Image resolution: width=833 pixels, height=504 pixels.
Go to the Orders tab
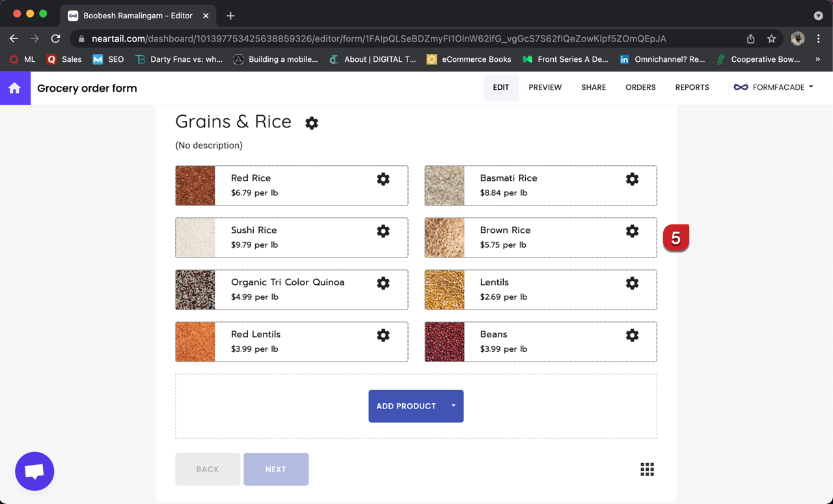point(640,87)
